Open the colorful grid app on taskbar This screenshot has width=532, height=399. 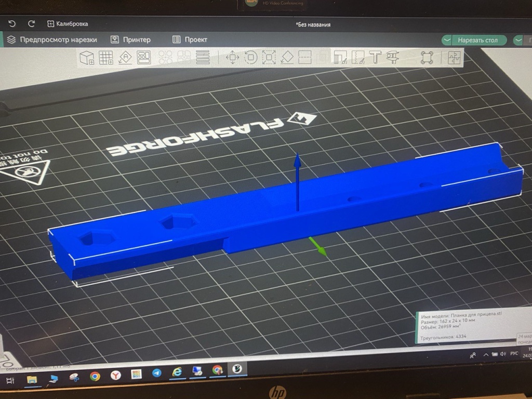(136, 374)
